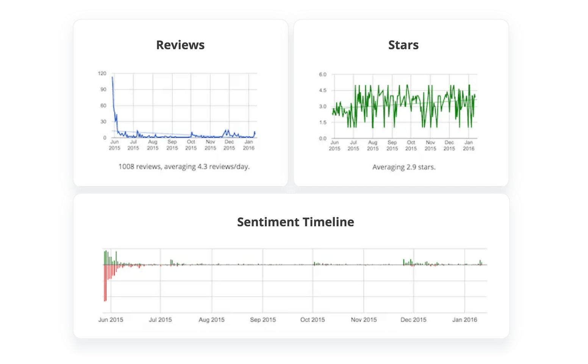This screenshot has width=588, height=364.
Task: Click 'Jul 2015' on the Reviews chart axis
Action: coord(133,145)
